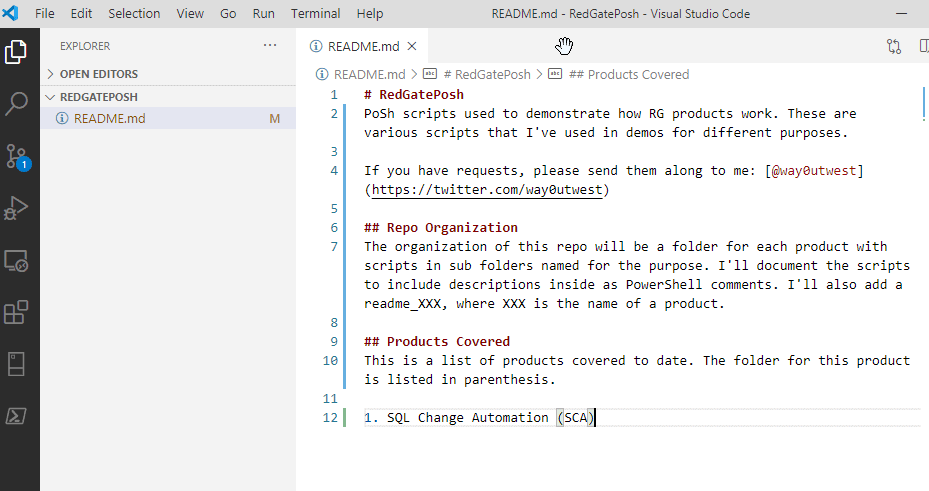The height and width of the screenshot is (491, 929).
Task: Open the Remote Explorer view
Action: pyautogui.click(x=16, y=261)
